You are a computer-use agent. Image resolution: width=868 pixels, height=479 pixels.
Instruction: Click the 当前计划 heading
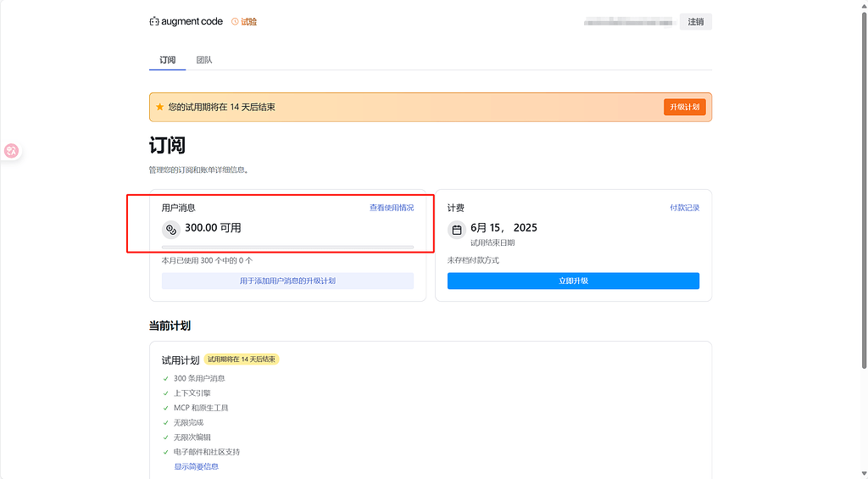click(x=170, y=326)
